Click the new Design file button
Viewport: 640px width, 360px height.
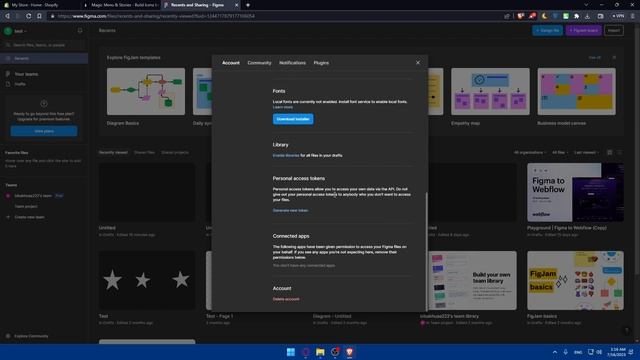(547, 31)
